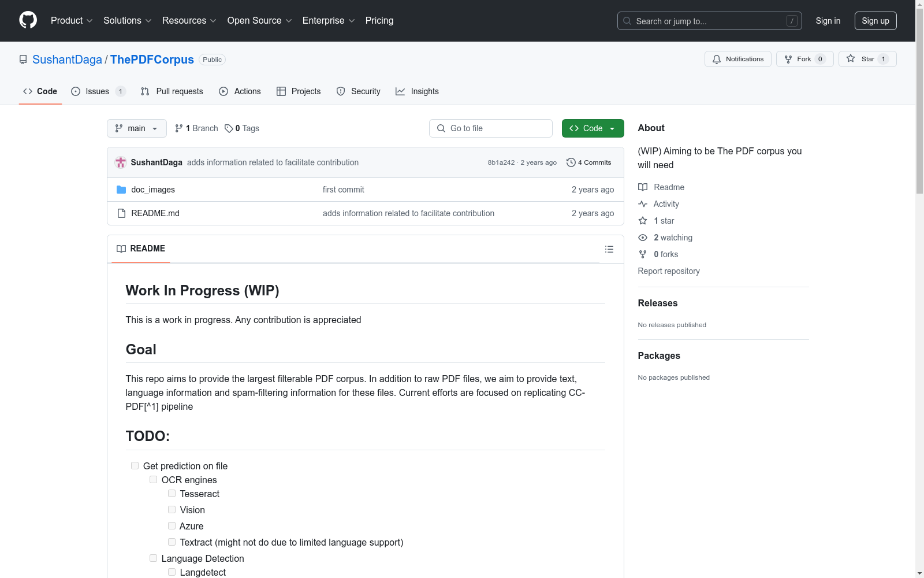Expand the Product menu
Image resolution: width=924 pixels, height=578 pixels.
tap(72, 21)
